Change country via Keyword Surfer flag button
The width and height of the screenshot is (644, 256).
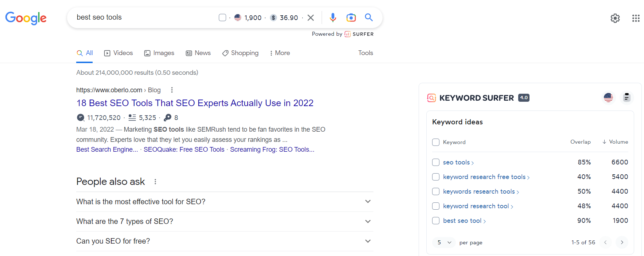608,97
